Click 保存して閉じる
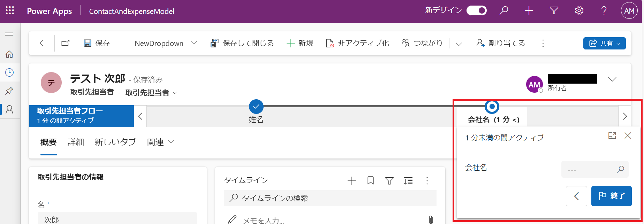644x224 pixels. pyautogui.click(x=242, y=43)
